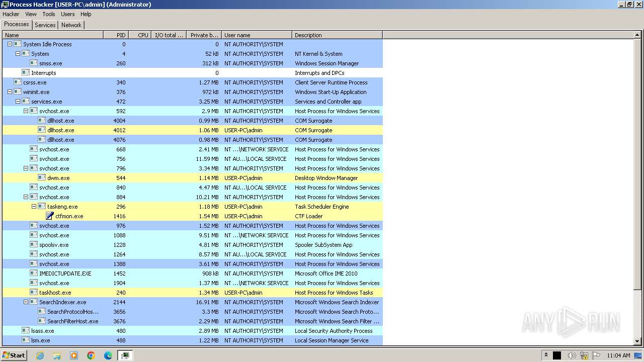Select the svchost.exe PID 1904 row
This screenshot has width=644, height=362.
(x=193, y=283)
